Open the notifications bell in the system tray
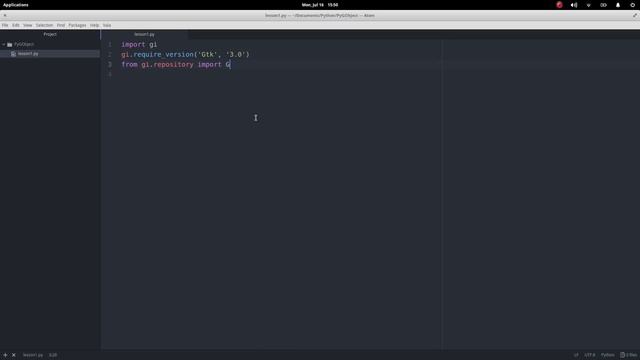 618,5
